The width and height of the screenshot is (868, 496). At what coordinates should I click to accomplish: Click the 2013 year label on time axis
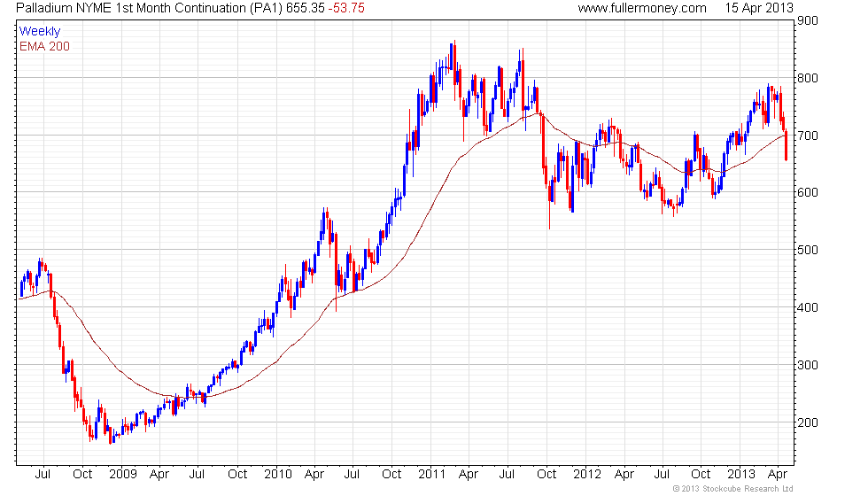pos(740,475)
